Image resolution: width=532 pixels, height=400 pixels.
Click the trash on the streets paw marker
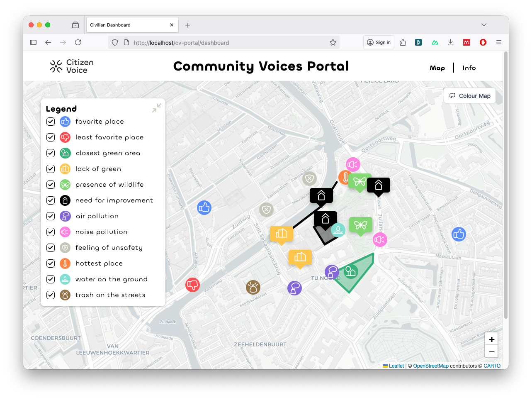tap(253, 287)
